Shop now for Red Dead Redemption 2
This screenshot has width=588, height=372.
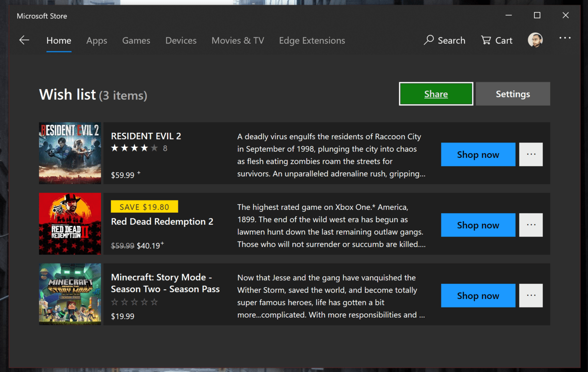tap(478, 225)
